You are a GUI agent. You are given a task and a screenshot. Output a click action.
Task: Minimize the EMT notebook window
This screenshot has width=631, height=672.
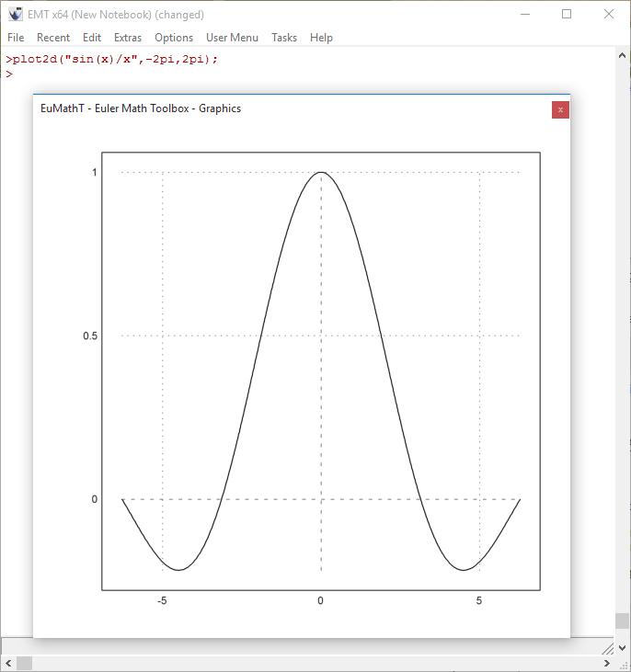(525, 14)
